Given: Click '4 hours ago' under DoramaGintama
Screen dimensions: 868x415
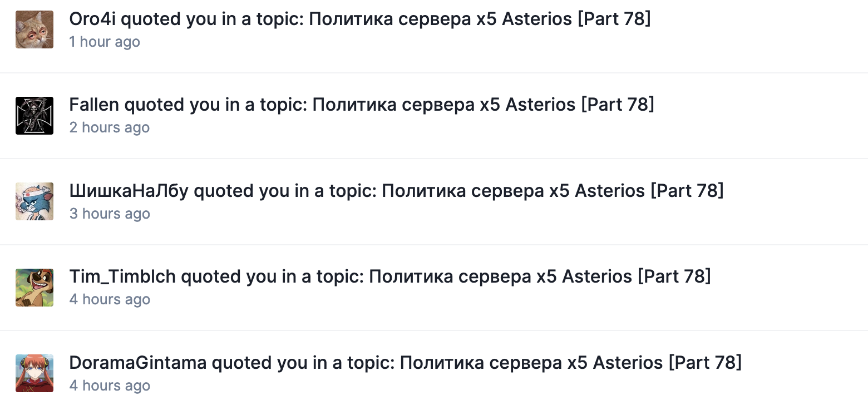Looking at the screenshot, I should pyautogui.click(x=110, y=386).
